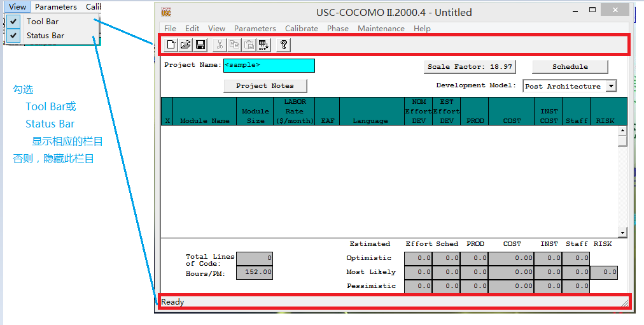Image resolution: width=644 pixels, height=325 pixels.
Task: Open a project with the folder icon
Action: point(186,45)
